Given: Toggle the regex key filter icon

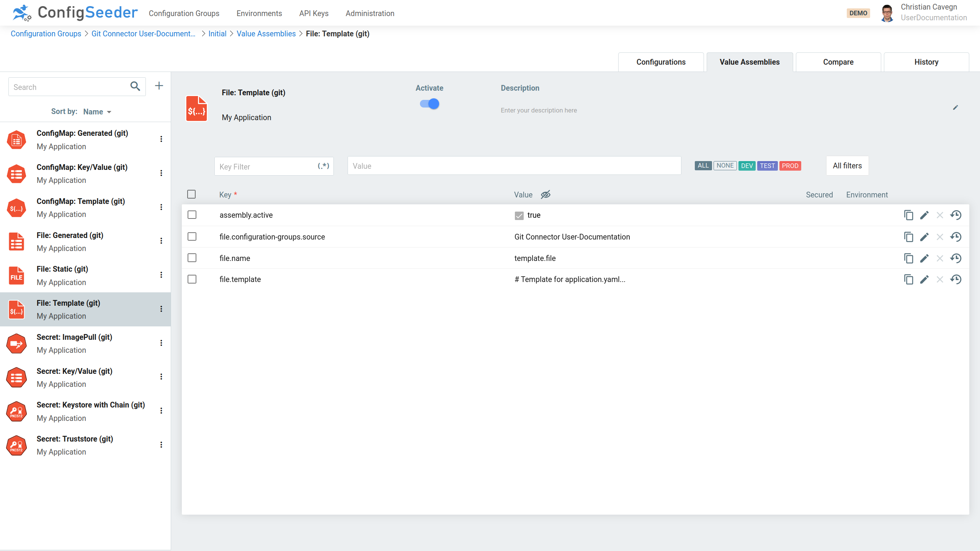Looking at the screenshot, I should point(323,166).
